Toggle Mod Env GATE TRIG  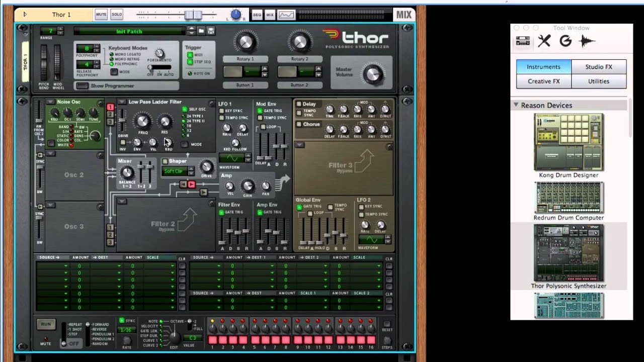pyautogui.click(x=260, y=111)
